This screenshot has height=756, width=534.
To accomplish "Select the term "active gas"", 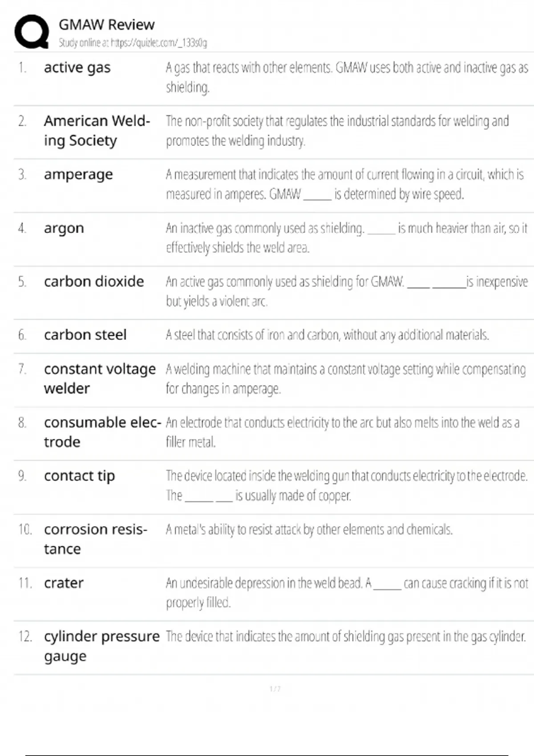I will [77, 68].
